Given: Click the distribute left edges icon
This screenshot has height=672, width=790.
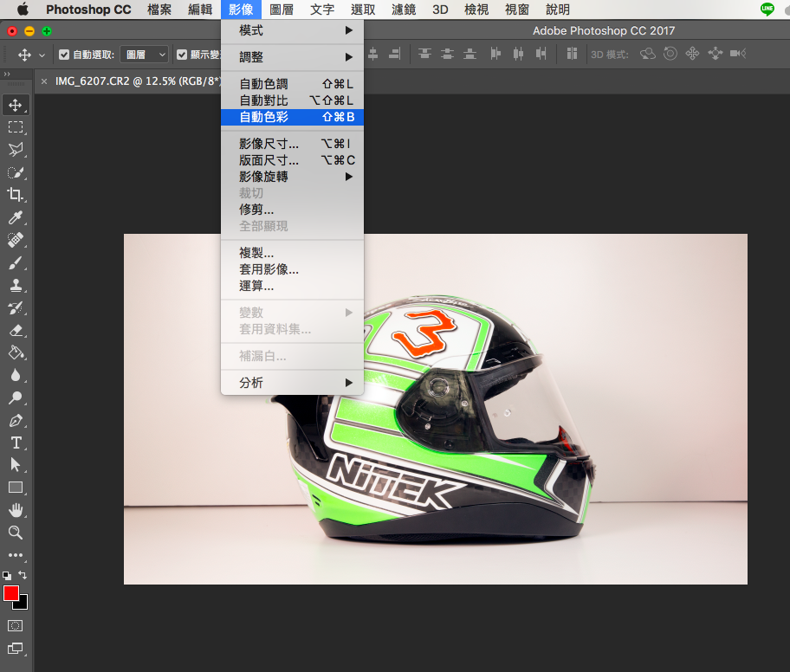Looking at the screenshot, I should [x=495, y=54].
